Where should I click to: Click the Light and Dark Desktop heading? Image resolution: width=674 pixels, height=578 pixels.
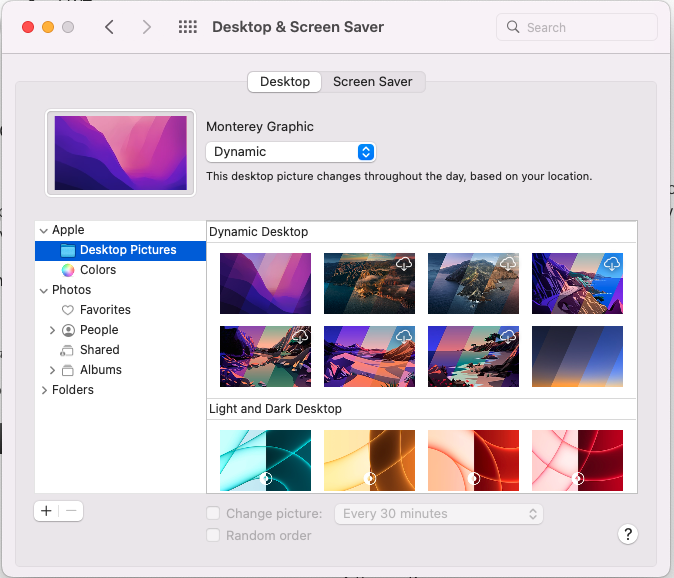[x=275, y=409]
